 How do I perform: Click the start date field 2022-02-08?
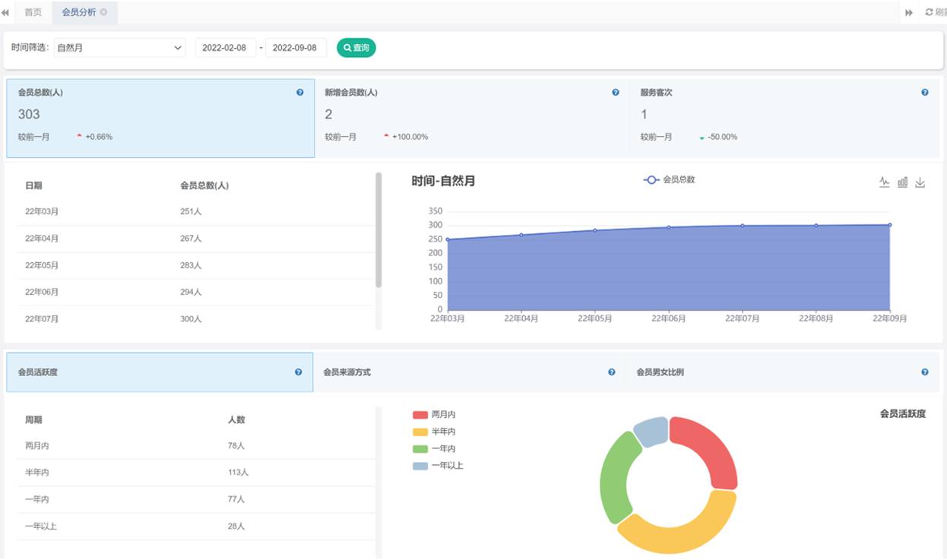click(x=226, y=48)
